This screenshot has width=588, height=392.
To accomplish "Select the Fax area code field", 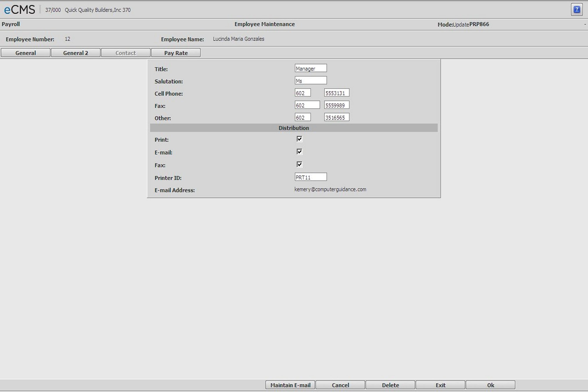I will (307, 105).
